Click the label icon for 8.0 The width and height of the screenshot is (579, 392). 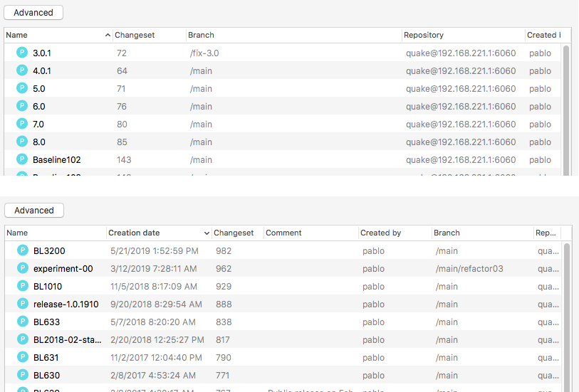click(x=22, y=142)
